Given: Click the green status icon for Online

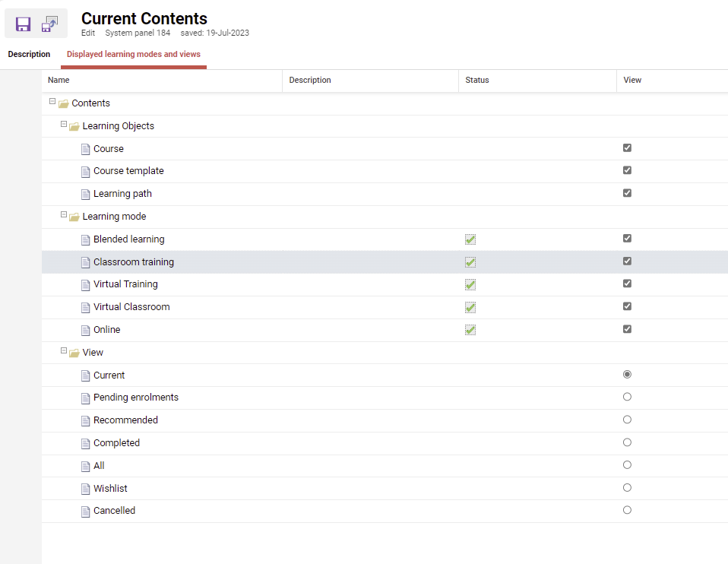Looking at the screenshot, I should (x=470, y=330).
